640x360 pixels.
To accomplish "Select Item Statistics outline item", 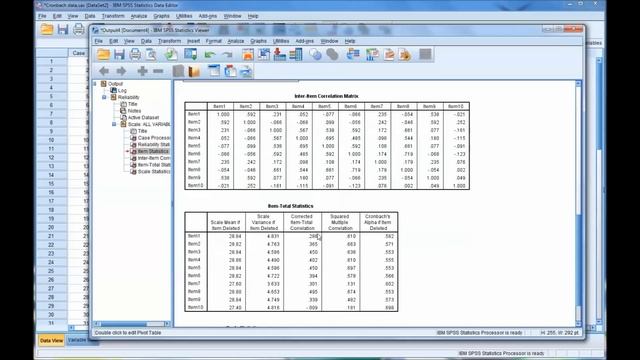I will click(153, 151).
